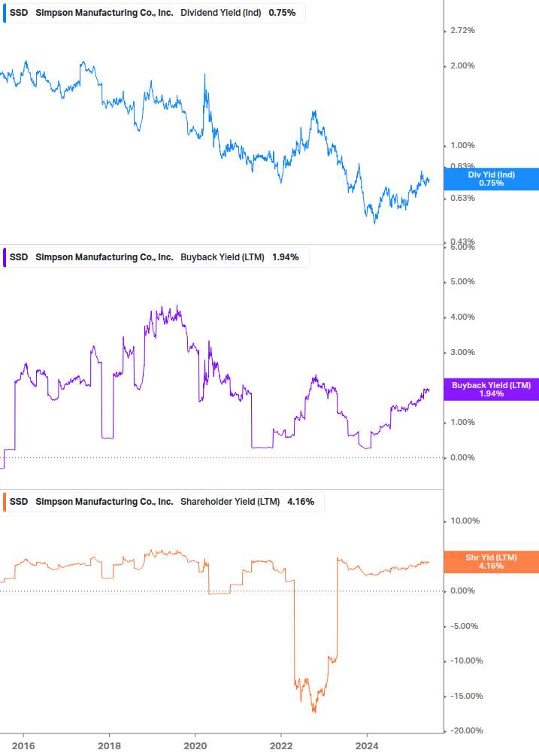The width and height of the screenshot is (539, 756).
Task: Click the 2.00% tick on the dividend yield axis
Action: click(462, 66)
